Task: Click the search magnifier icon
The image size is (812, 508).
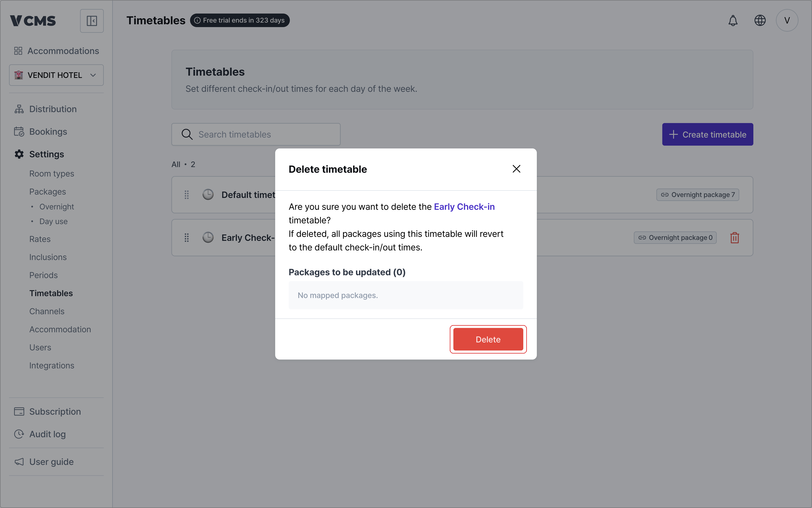Action: pos(187,134)
